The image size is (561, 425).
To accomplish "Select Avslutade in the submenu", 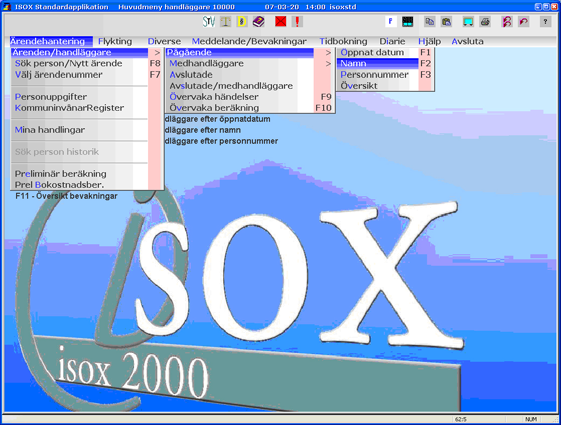I will [250, 75].
